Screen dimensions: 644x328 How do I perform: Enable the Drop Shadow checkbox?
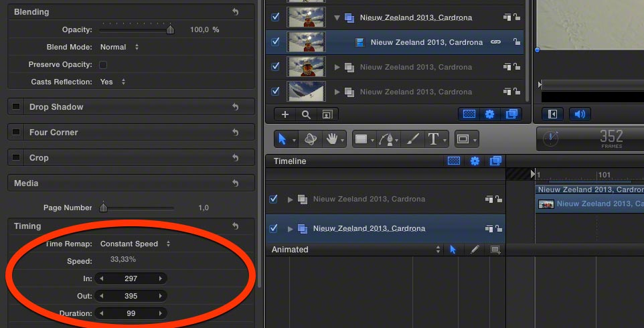[16, 106]
